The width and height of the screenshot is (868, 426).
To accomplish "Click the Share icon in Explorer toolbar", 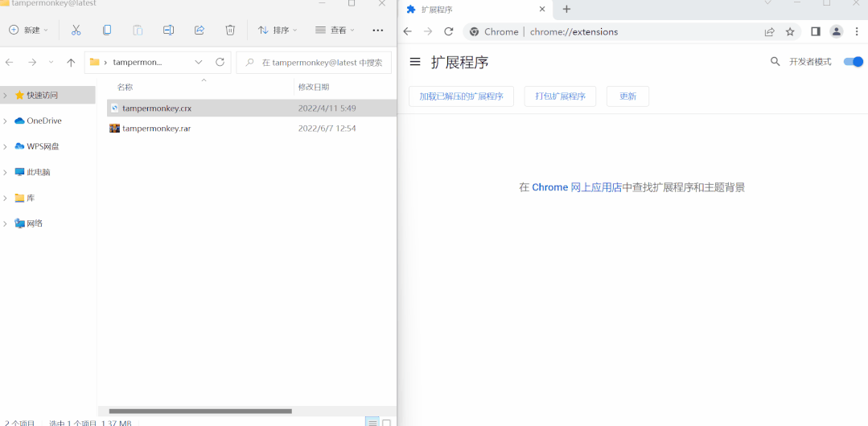I will coord(200,31).
